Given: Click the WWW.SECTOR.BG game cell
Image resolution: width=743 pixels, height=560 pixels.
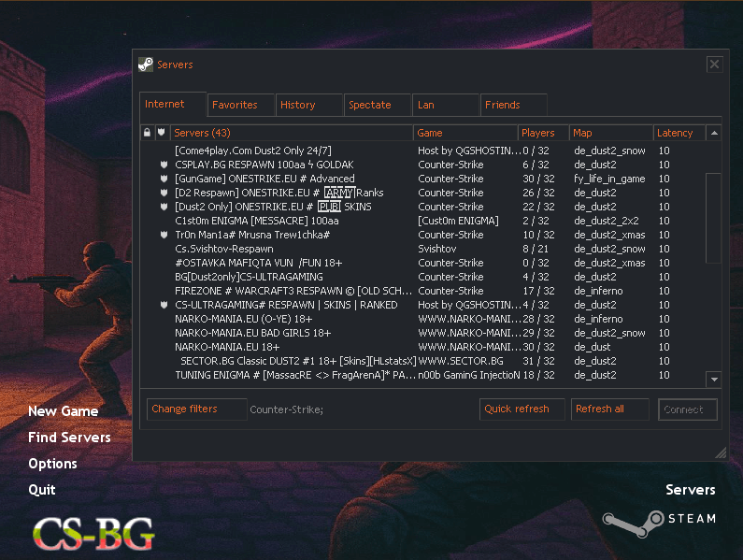Looking at the screenshot, I should coord(461,361).
